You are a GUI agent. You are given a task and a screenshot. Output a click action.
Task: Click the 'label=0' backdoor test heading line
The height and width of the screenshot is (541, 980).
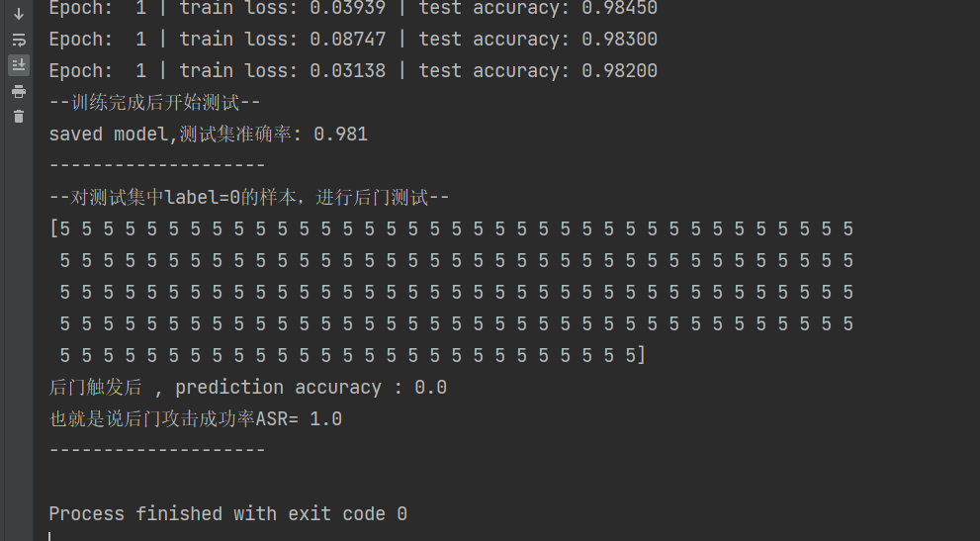coord(249,198)
